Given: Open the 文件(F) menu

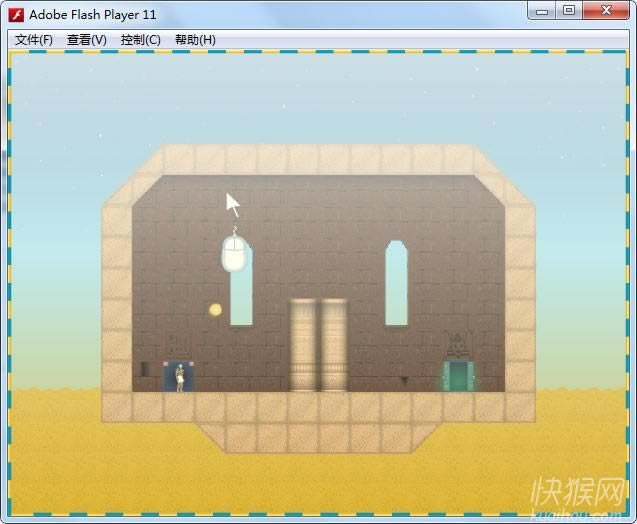Looking at the screenshot, I should tap(34, 40).
